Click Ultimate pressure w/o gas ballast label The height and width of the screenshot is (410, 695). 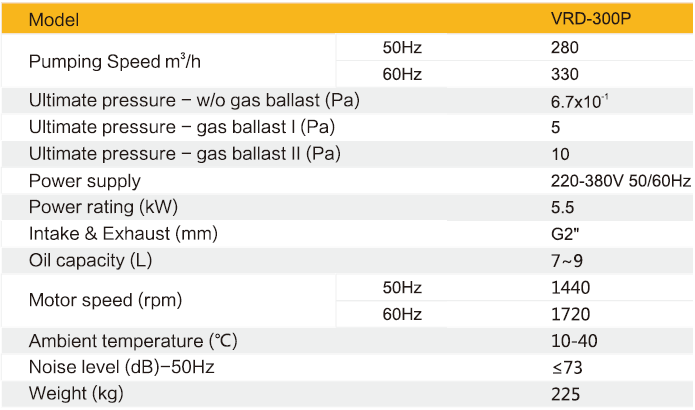[194, 101]
